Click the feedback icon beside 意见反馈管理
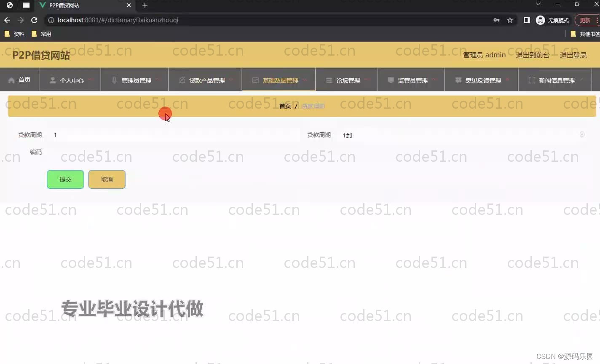The image size is (600, 364). [458, 80]
